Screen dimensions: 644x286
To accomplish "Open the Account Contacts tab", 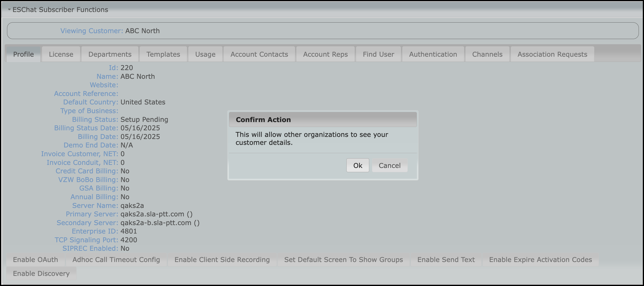I will tap(259, 54).
